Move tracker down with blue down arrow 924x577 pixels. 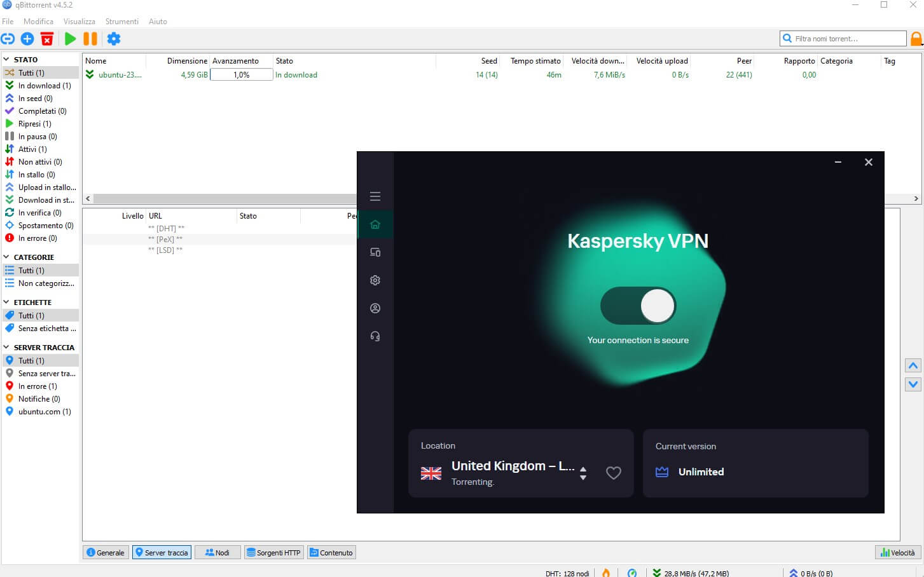click(913, 384)
